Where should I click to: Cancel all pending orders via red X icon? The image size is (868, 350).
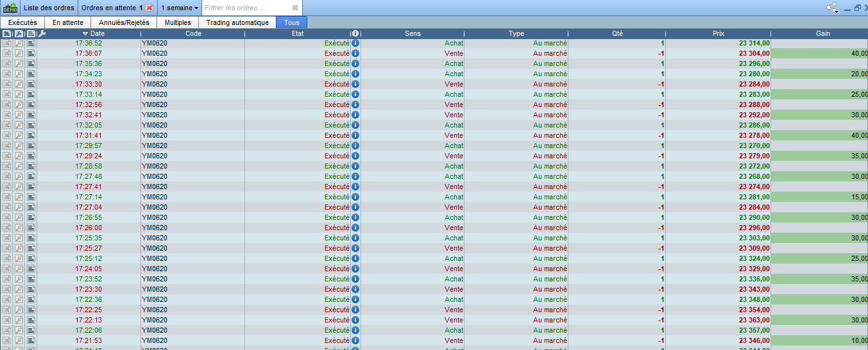149,8
